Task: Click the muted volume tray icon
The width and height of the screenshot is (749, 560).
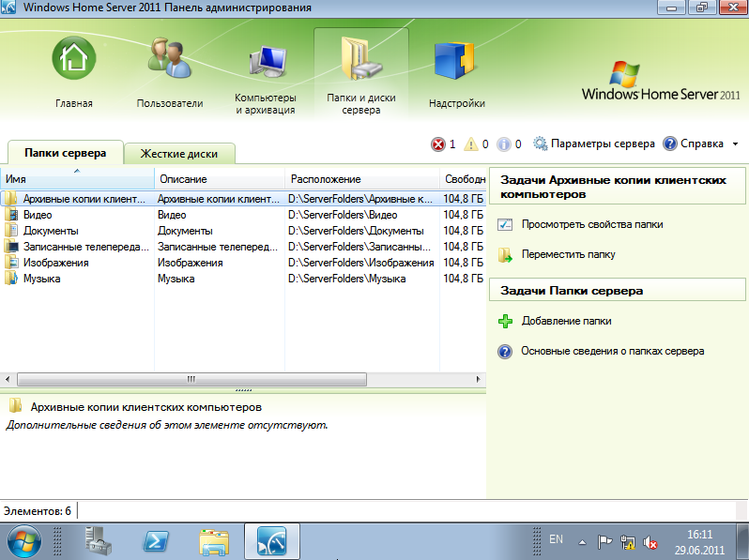Action: tap(650, 542)
